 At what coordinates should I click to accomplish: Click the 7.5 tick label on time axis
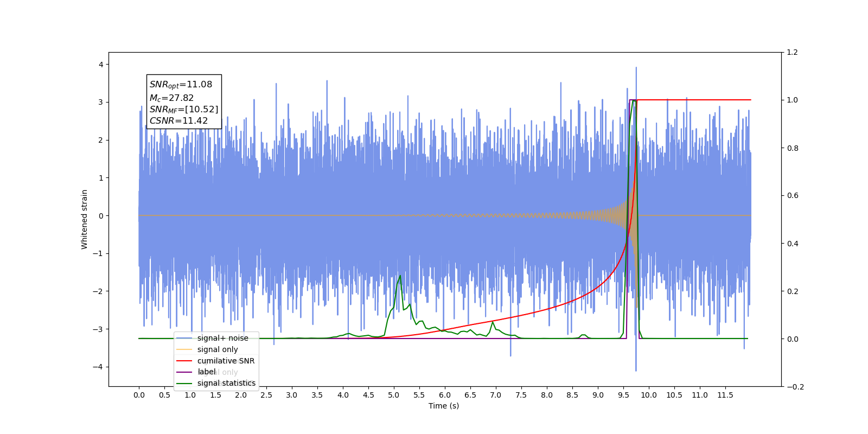tap(521, 395)
